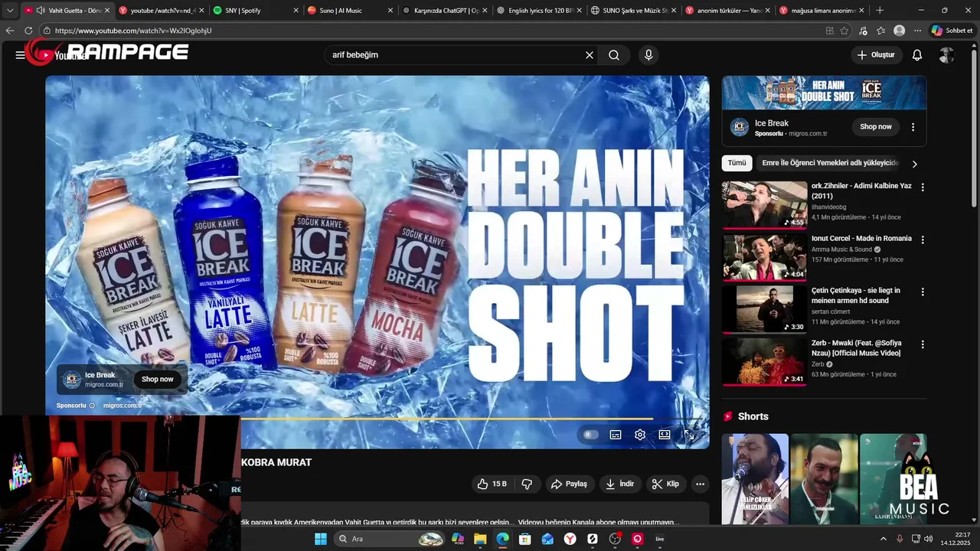Clear the search box with X icon
Image resolution: width=980 pixels, height=551 pixels.
[x=590, y=55]
